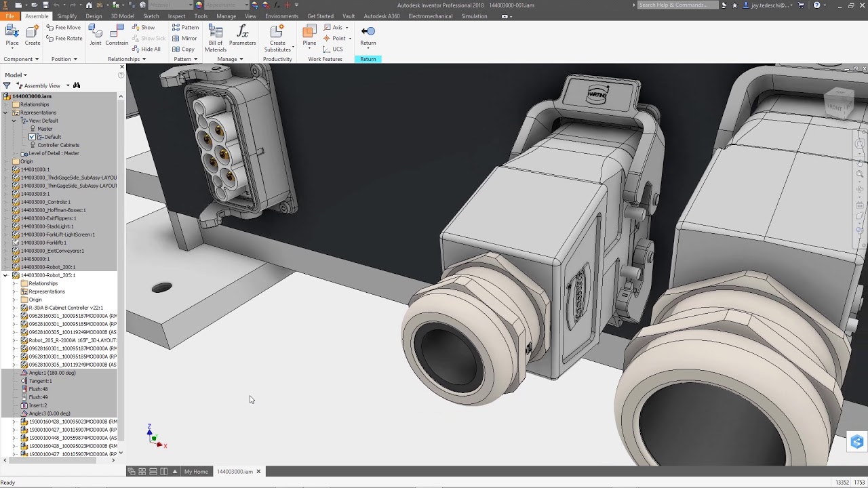Viewport: 868px width, 488px height.
Task: Open the File menu tab
Action: tap(9, 16)
